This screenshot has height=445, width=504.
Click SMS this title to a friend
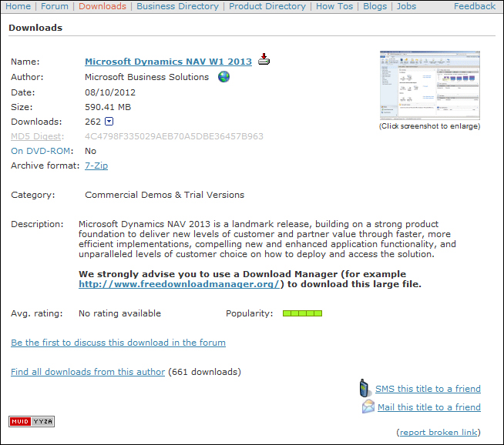coord(428,389)
